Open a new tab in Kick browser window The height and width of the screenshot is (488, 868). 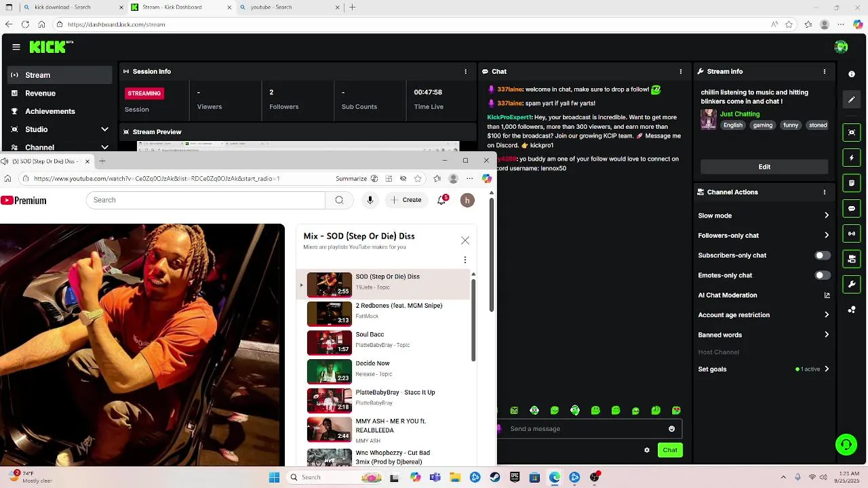click(352, 7)
